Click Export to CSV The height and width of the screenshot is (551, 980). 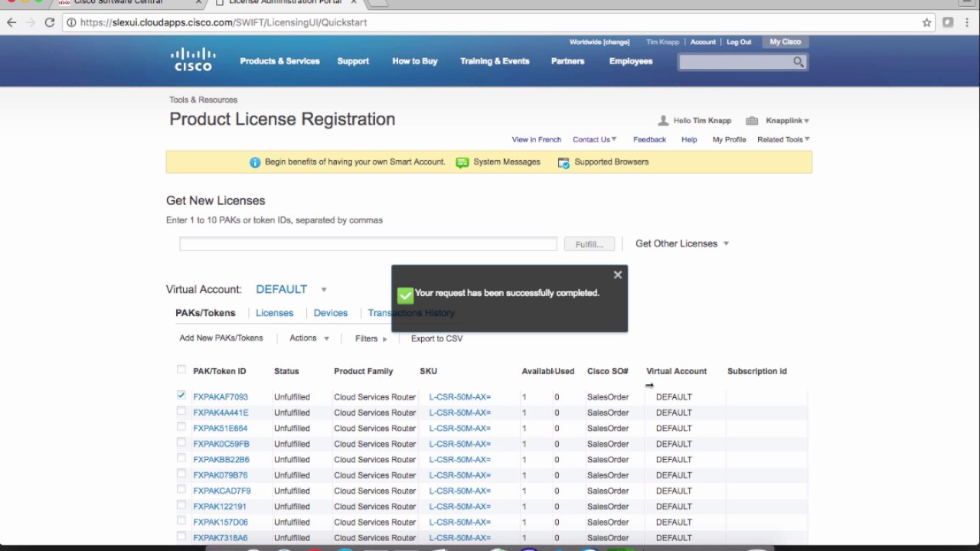[x=436, y=338]
